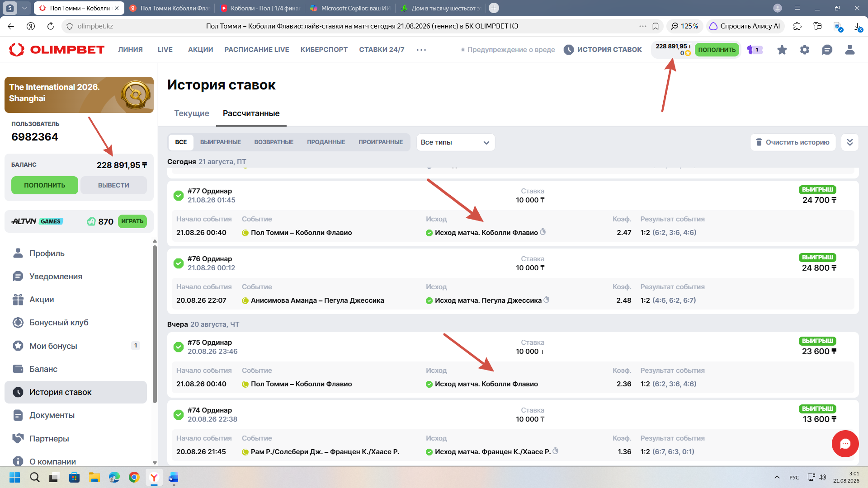Click the purple bonus gift icon
868x488 pixels.
pos(755,50)
